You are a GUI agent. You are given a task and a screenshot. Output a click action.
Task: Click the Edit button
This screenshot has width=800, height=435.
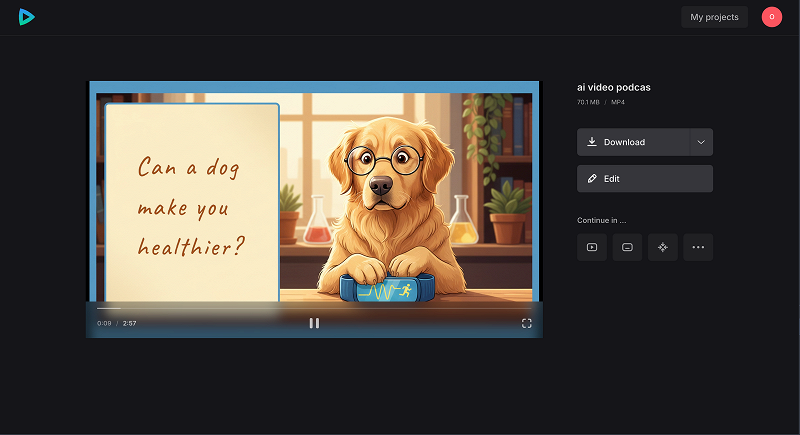[645, 178]
